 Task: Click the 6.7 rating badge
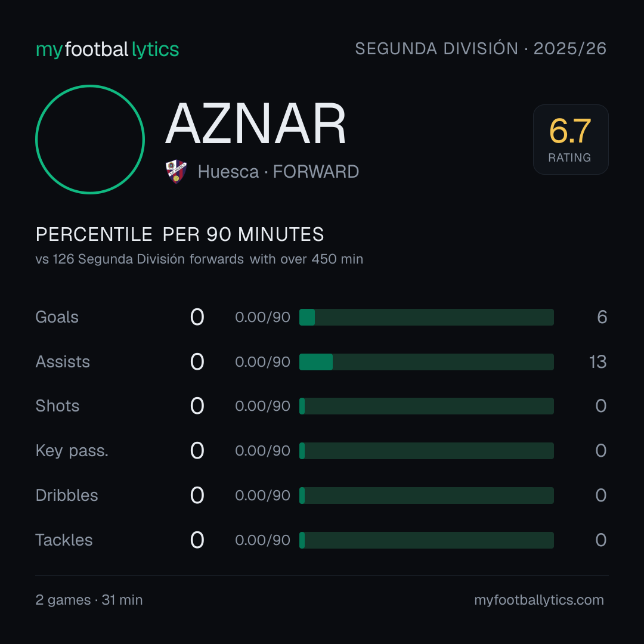pos(571,140)
